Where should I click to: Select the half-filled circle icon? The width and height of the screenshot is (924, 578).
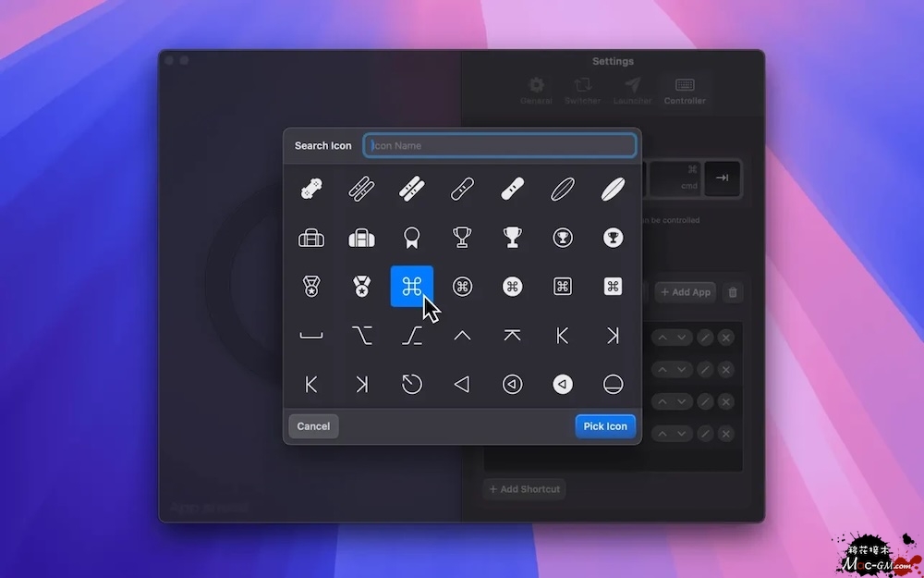point(613,385)
